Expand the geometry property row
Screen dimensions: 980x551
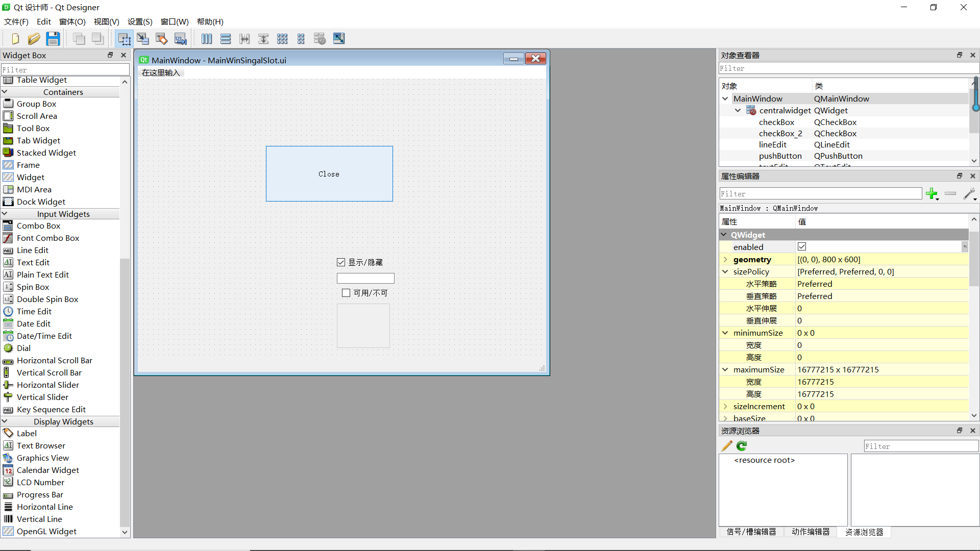pyautogui.click(x=725, y=259)
